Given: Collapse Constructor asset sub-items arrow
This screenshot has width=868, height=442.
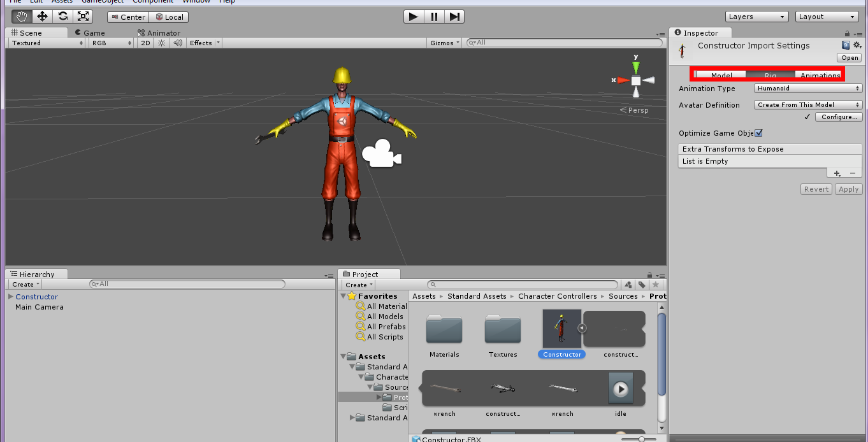Looking at the screenshot, I should click(x=582, y=328).
